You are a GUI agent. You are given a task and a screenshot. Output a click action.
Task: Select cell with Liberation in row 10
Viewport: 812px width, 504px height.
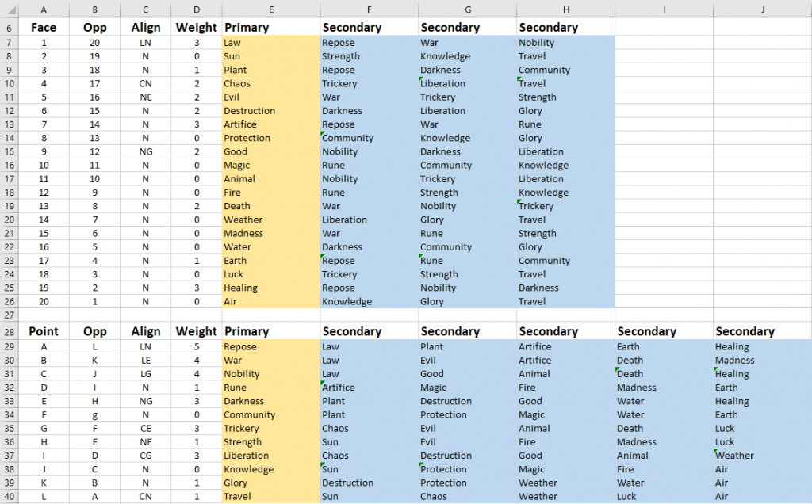click(x=467, y=84)
